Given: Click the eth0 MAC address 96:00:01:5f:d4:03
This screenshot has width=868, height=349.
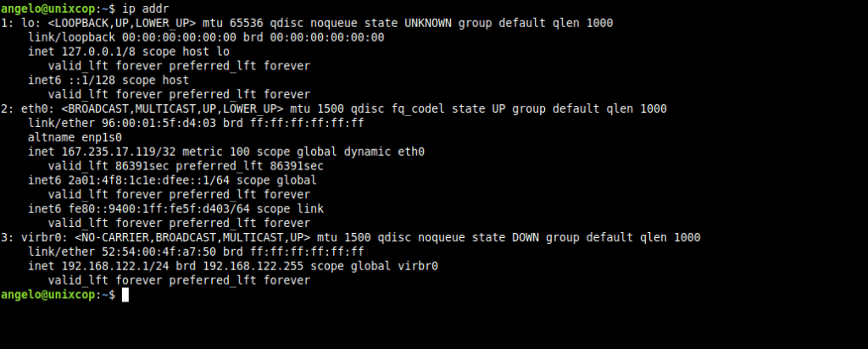Looking at the screenshot, I should pos(159,123).
